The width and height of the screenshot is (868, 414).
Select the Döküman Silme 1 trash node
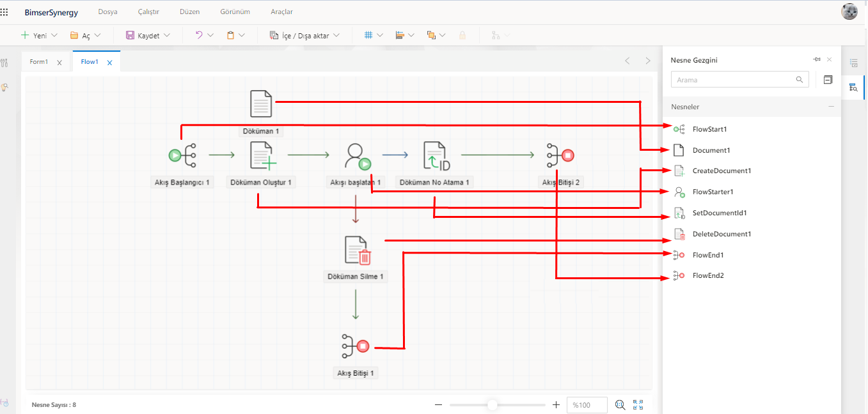[357, 250]
